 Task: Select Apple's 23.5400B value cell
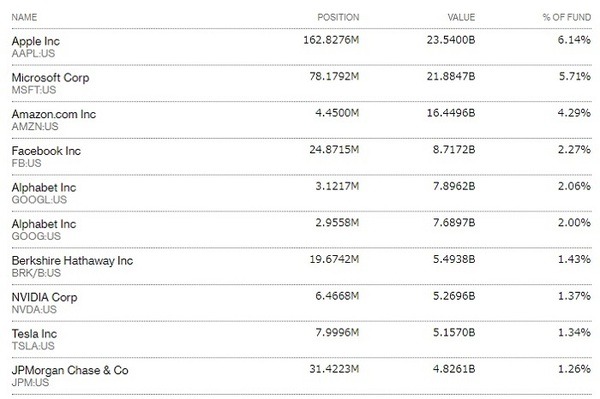click(451, 40)
